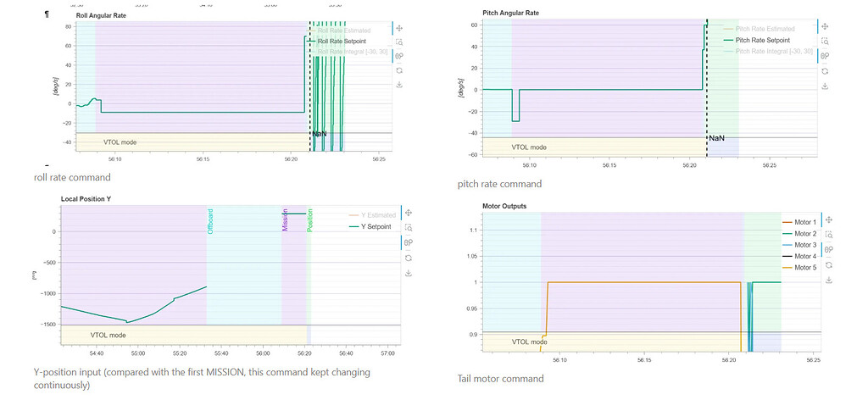
Task: Click the Offboard mode label in Position plot
Action: tap(211, 219)
